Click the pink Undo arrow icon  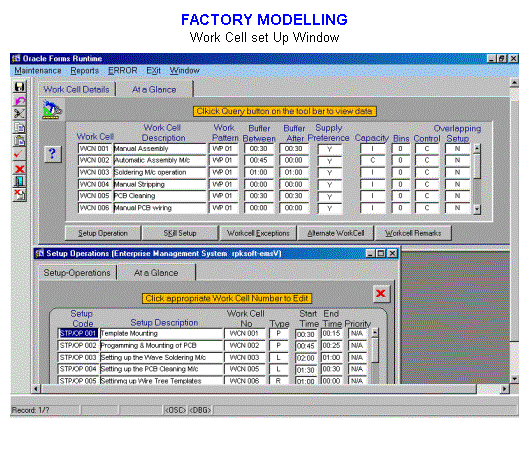coord(20,101)
